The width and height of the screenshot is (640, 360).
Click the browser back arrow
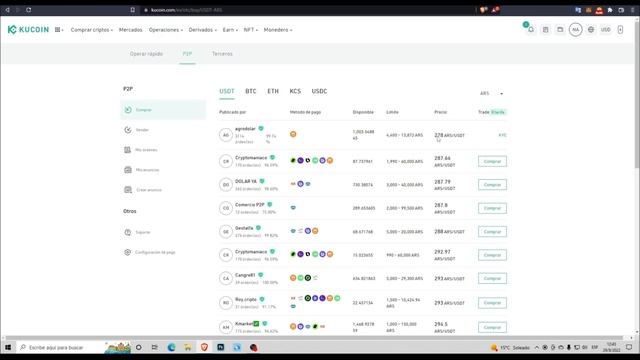coord(7,10)
